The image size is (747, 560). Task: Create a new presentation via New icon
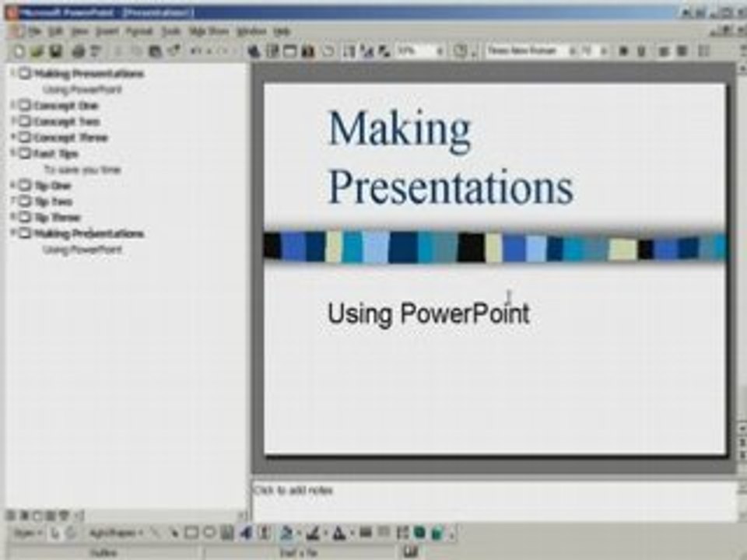tap(19, 51)
